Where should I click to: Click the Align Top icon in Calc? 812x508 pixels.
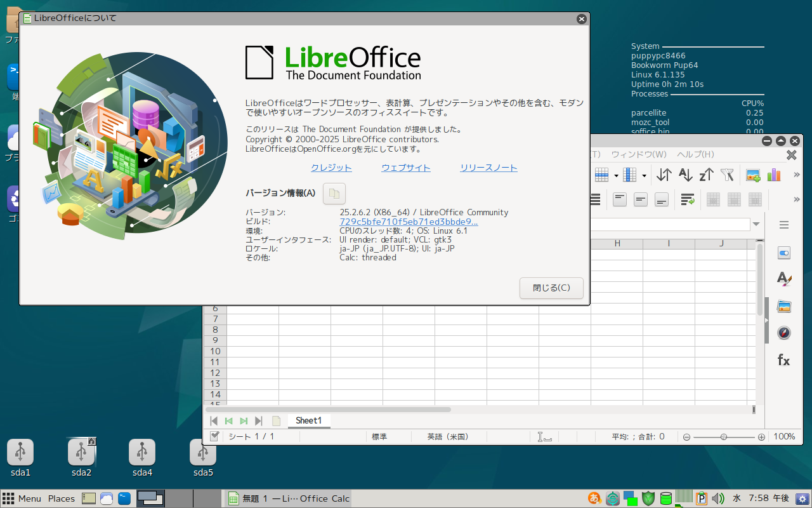[x=620, y=199]
